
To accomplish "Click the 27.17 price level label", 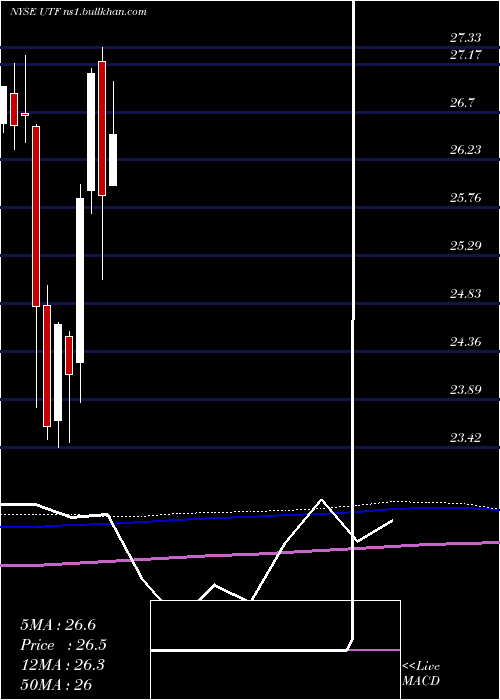I will 466,55.
